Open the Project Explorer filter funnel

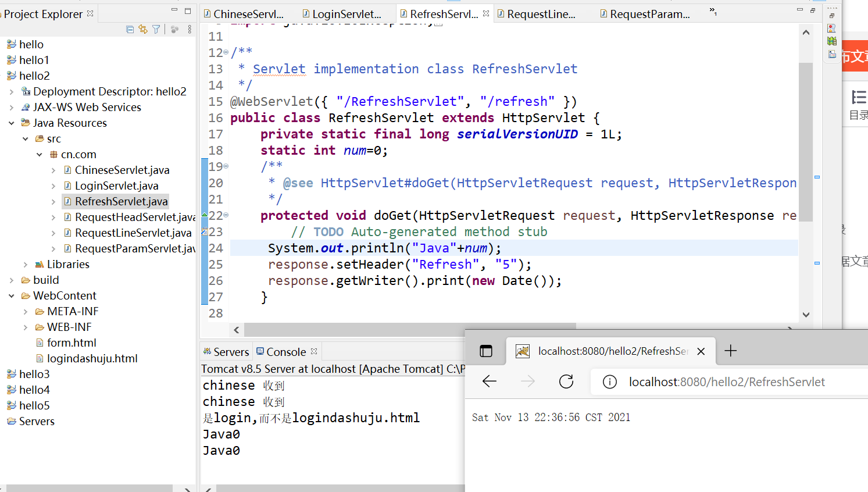point(156,29)
